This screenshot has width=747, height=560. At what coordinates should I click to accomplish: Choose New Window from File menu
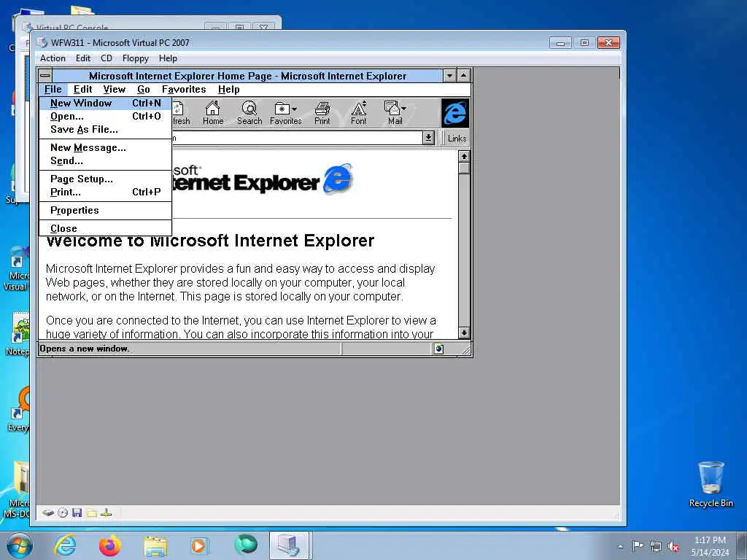pos(105,103)
